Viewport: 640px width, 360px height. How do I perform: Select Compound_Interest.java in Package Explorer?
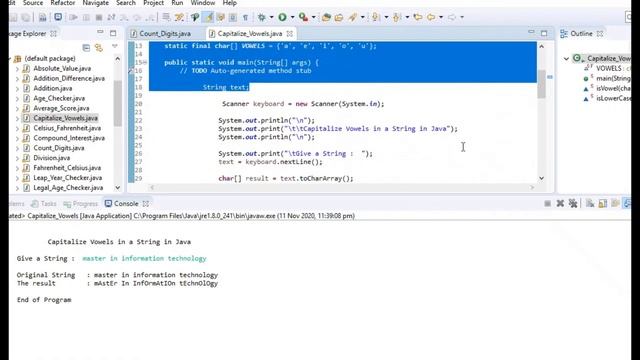pyautogui.click(x=69, y=138)
